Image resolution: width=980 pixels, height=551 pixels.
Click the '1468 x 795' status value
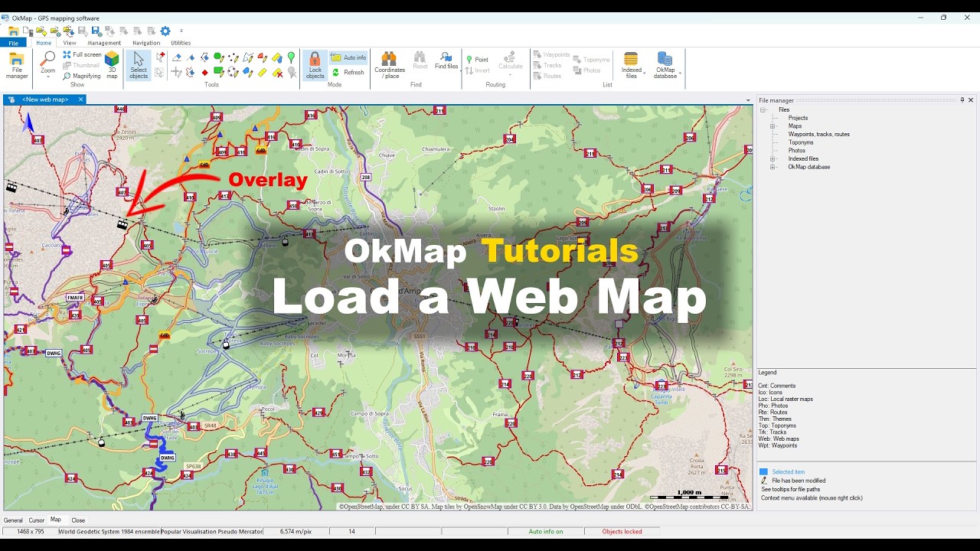pos(30,531)
